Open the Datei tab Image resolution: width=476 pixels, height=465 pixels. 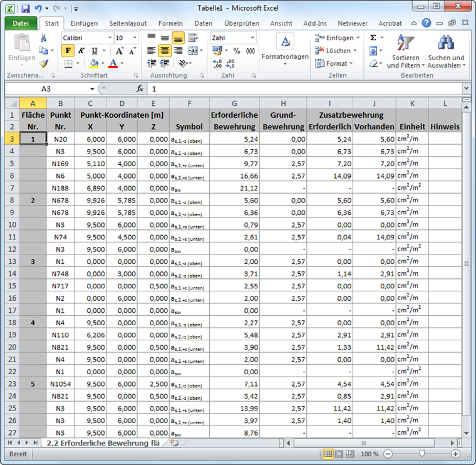point(20,23)
